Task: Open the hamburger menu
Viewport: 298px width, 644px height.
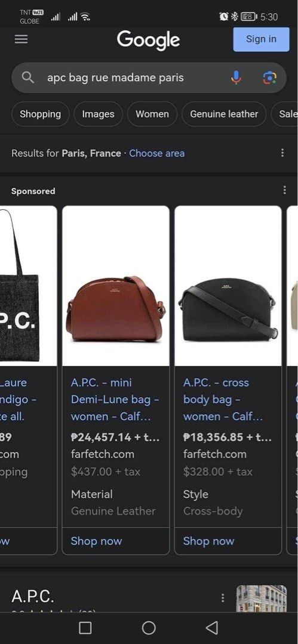Action: point(21,39)
